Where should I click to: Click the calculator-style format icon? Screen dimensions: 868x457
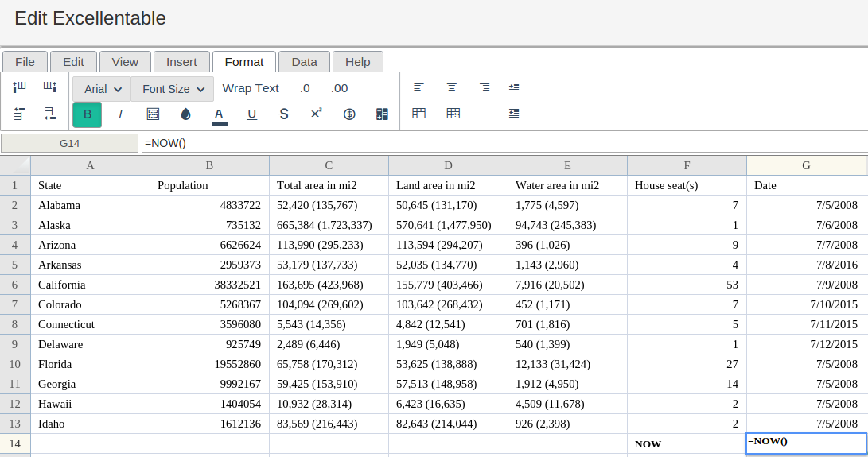pos(382,114)
